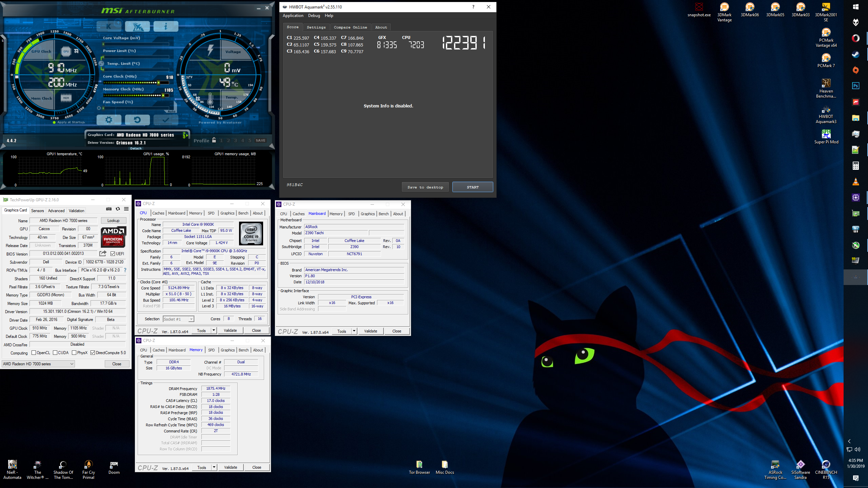Toggle OpenCL checkbox in GPU-Z

point(34,353)
